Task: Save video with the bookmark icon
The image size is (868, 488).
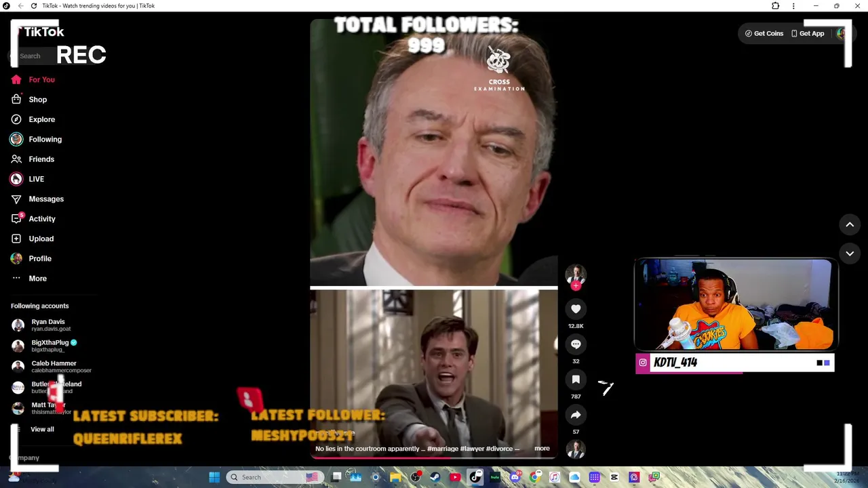Action: [576, 380]
